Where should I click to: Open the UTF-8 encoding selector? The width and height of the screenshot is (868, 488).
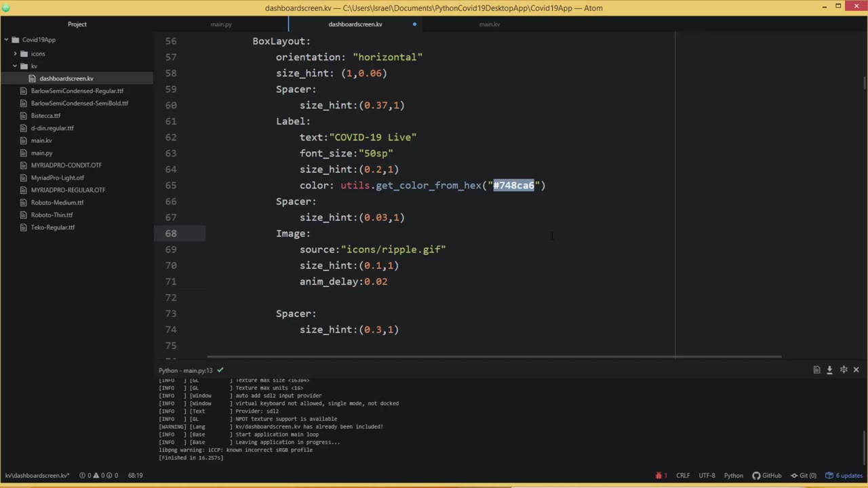(x=707, y=475)
